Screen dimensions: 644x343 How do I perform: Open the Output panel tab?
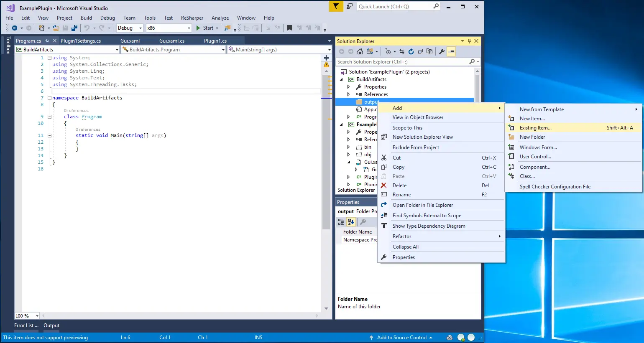pyautogui.click(x=51, y=325)
